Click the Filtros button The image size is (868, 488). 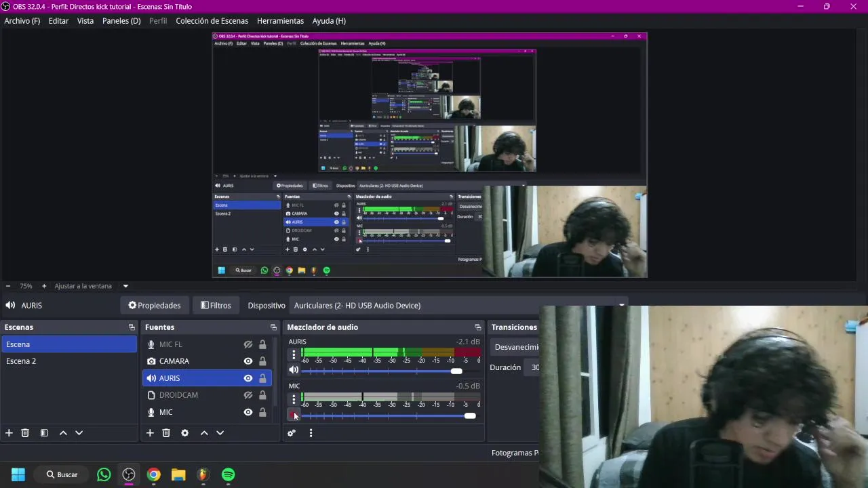(x=216, y=306)
